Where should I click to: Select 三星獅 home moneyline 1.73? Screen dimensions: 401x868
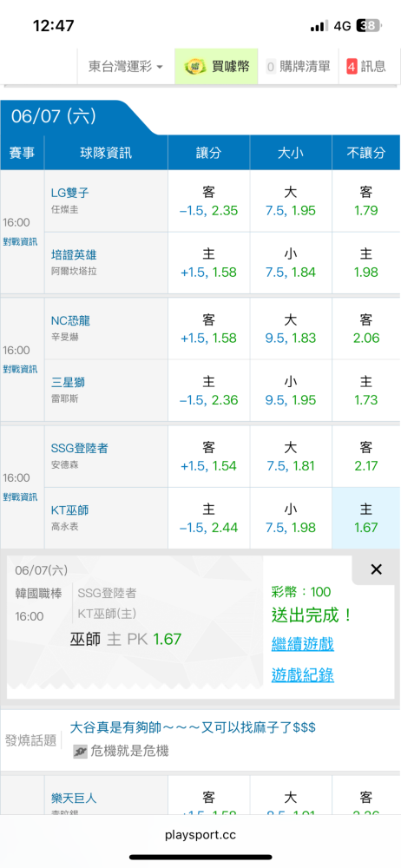coord(366,391)
